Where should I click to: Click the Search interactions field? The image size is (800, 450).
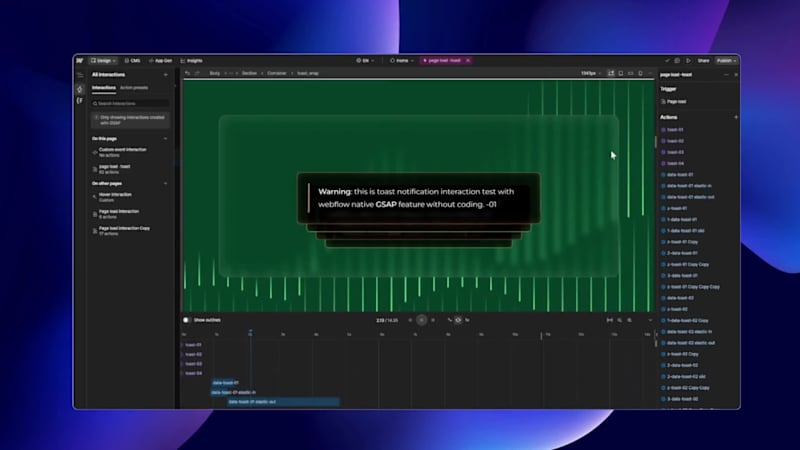[130, 104]
